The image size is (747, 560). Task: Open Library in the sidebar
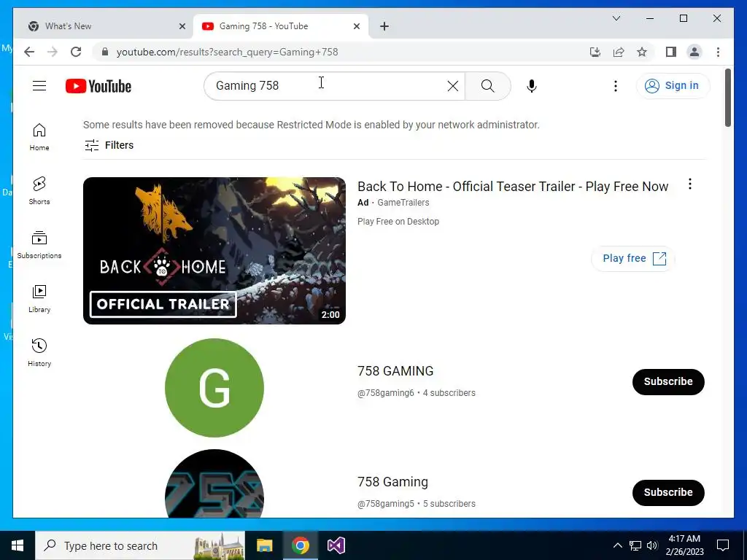[39, 298]
